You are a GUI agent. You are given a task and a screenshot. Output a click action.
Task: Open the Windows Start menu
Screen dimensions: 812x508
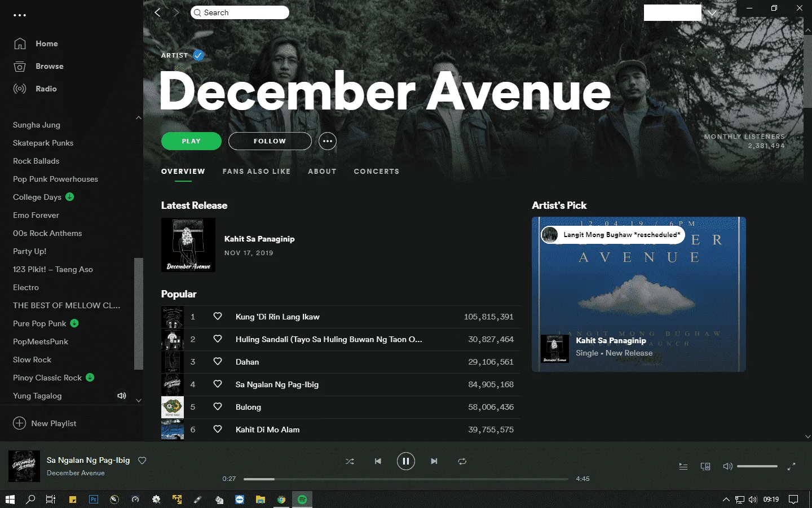coord(10,500)
